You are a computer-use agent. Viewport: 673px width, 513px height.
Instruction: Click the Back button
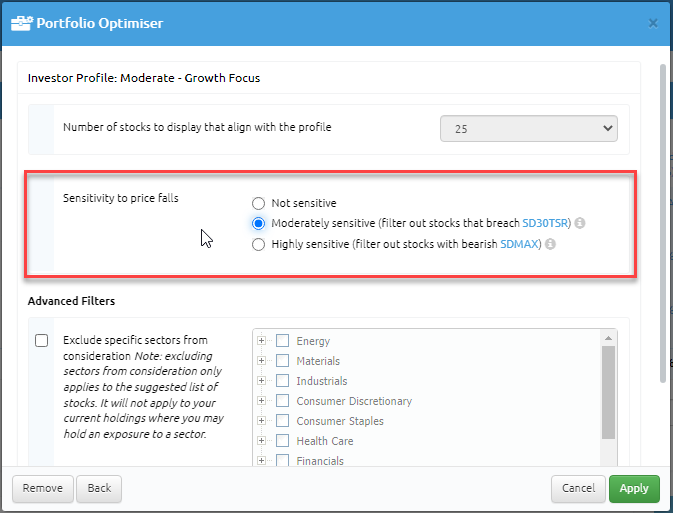pyautogui.click(x=99, y=489)
